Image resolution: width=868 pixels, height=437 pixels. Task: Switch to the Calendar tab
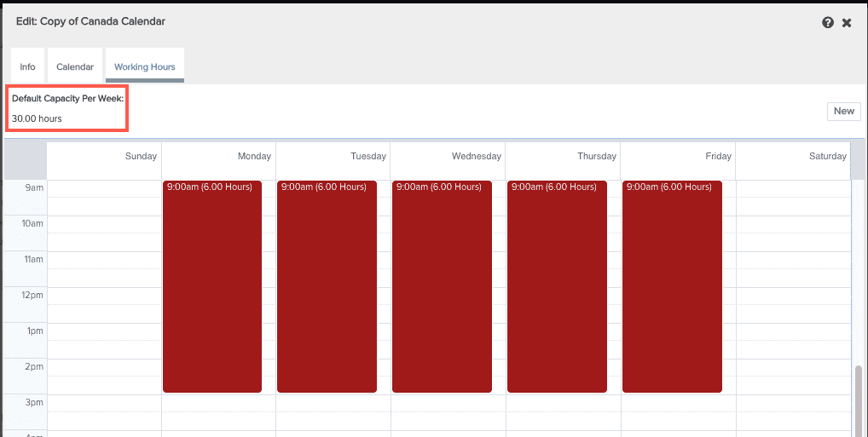coord(75,66)
